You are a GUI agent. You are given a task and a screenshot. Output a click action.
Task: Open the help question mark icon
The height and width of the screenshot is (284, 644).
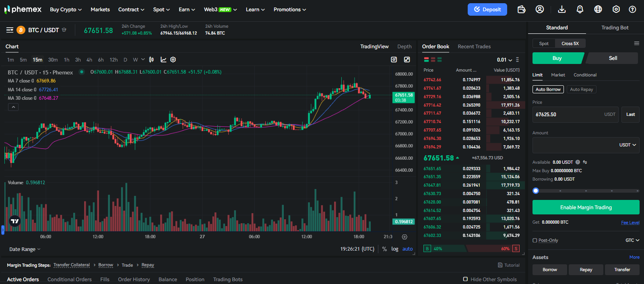click(x=633, y=9)
